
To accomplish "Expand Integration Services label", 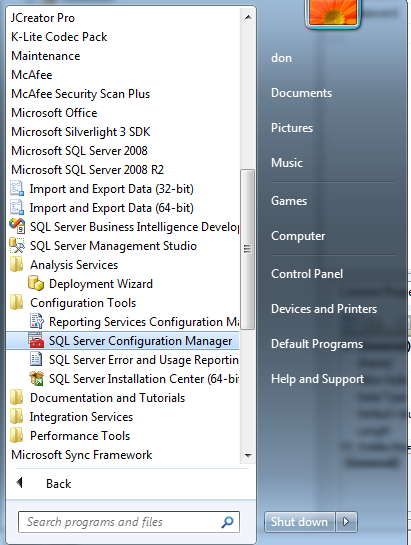I will point(81,417).
